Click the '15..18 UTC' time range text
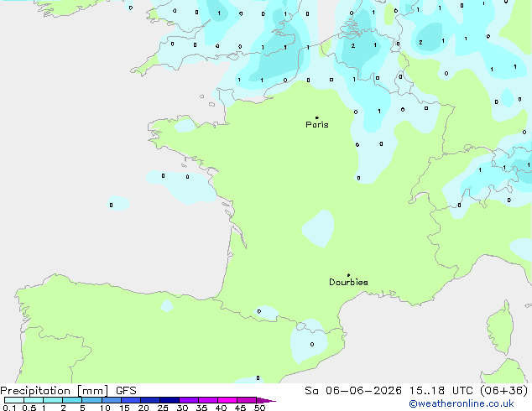 (x=441, y=391)
